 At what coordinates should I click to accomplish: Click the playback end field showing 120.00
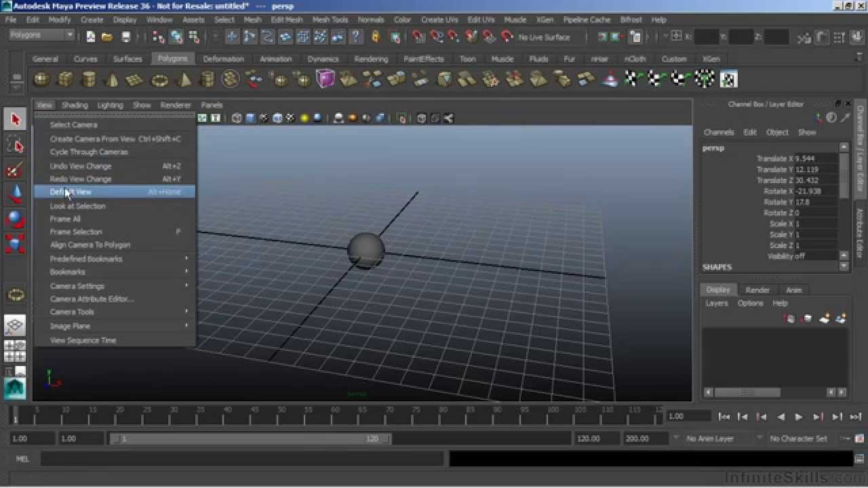(x=597, y=439)
